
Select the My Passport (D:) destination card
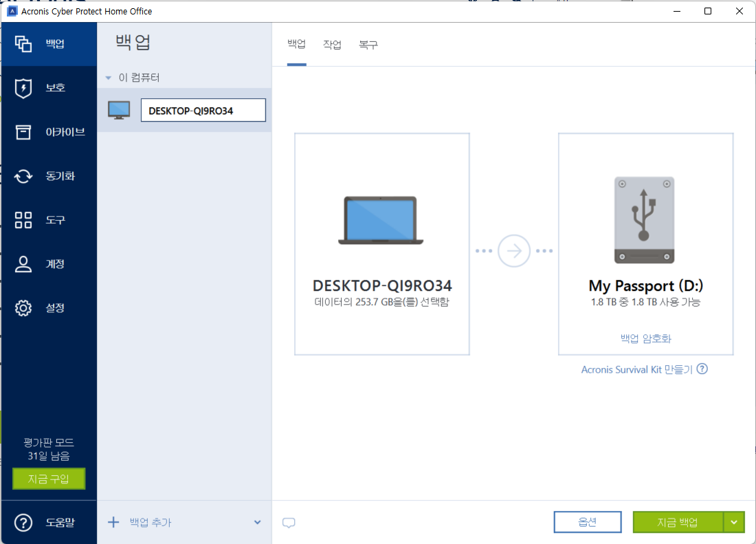[645, 244]
